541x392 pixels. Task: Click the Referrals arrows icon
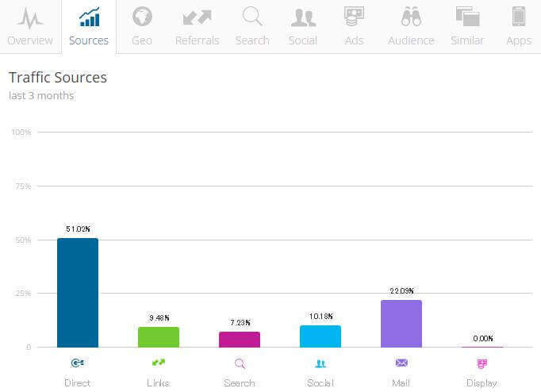[197, 17]
